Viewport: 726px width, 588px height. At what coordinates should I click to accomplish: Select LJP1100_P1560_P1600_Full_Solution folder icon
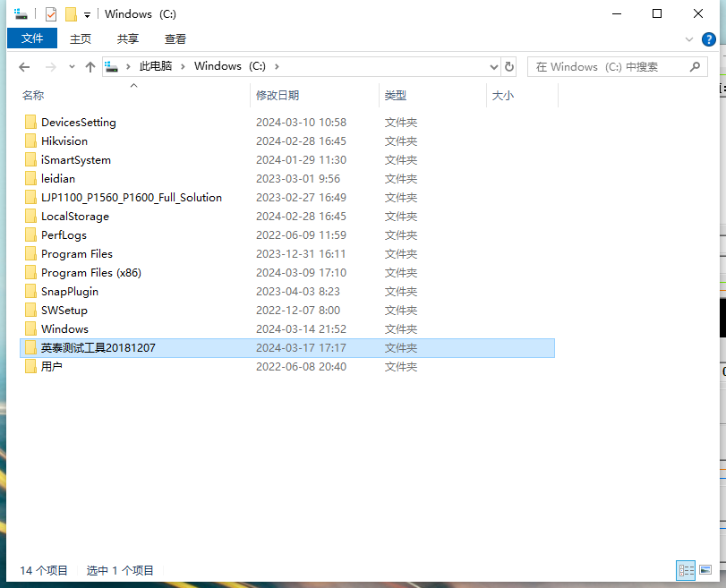coord(30,197)
